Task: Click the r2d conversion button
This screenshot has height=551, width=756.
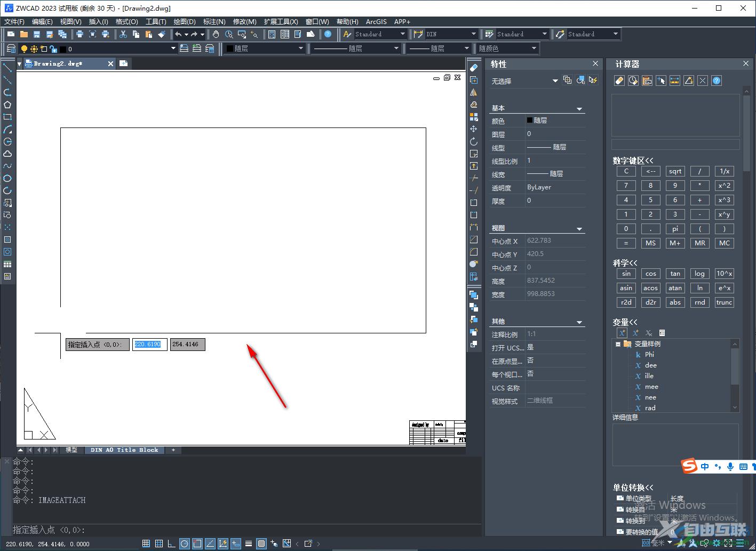Action: tap(626, 302)
